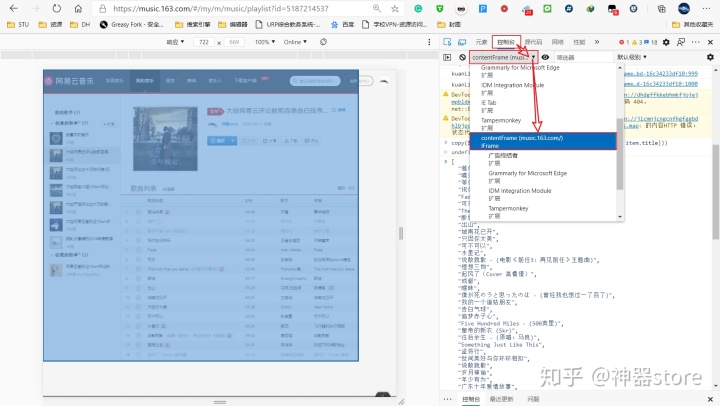Click console output vertical scrollbar
The image size is (720, 406).
pyautogui.click(x=716, y=192)
